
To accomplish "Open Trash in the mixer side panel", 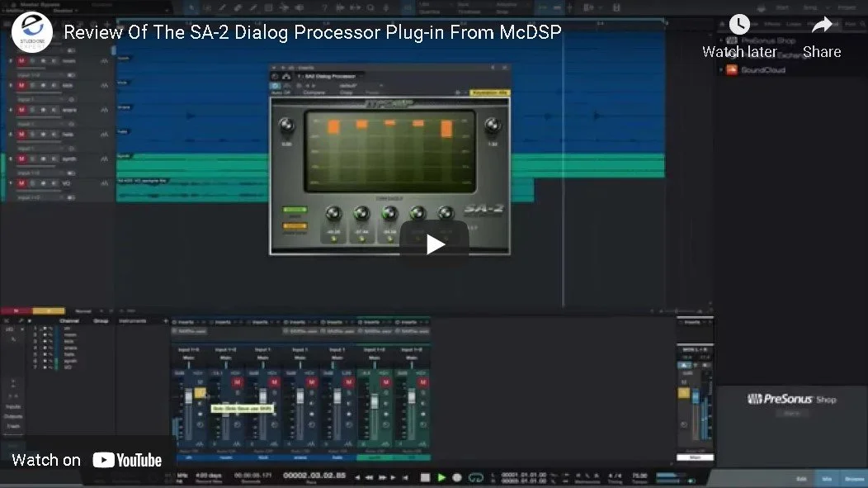I will click(x=13, y=426).
